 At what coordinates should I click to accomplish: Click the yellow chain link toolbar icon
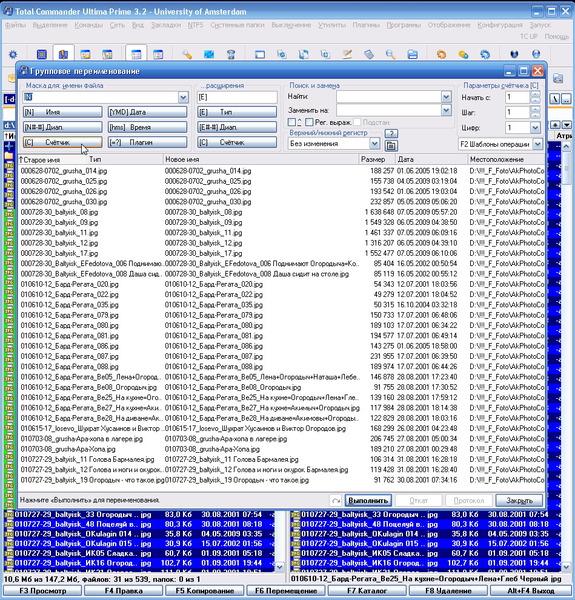point(463,54)
